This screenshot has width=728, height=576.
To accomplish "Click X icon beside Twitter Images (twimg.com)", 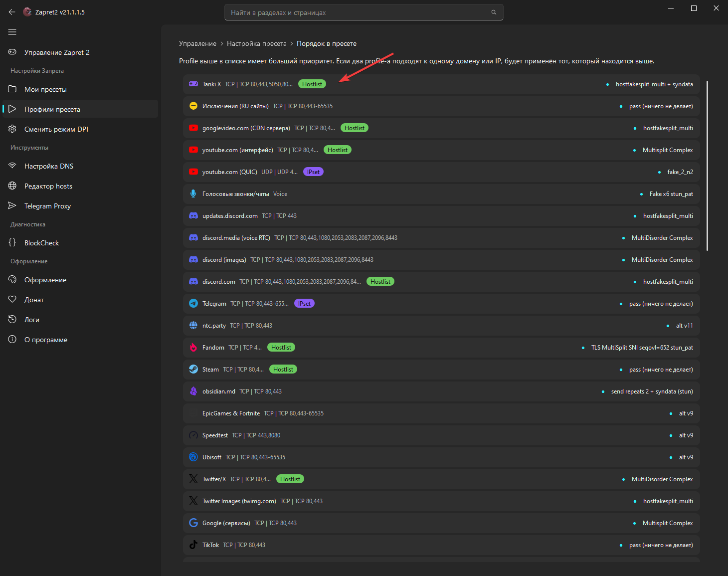I will (193, 501).
